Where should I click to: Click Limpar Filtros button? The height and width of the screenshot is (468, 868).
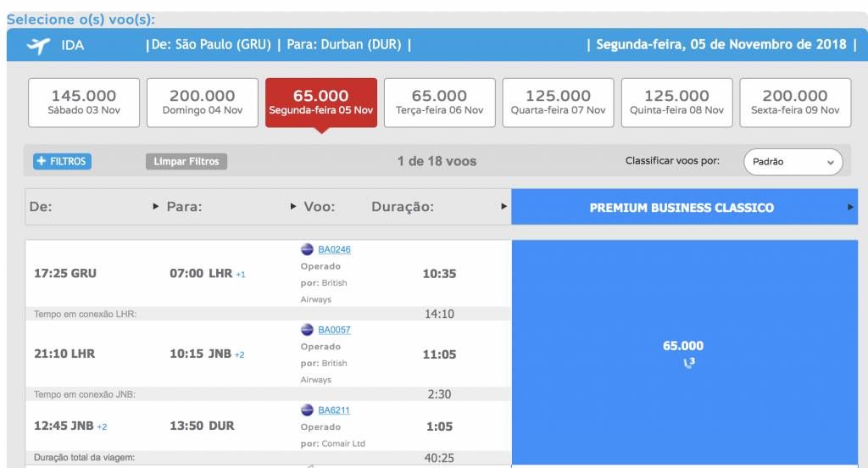click(186, 161)
